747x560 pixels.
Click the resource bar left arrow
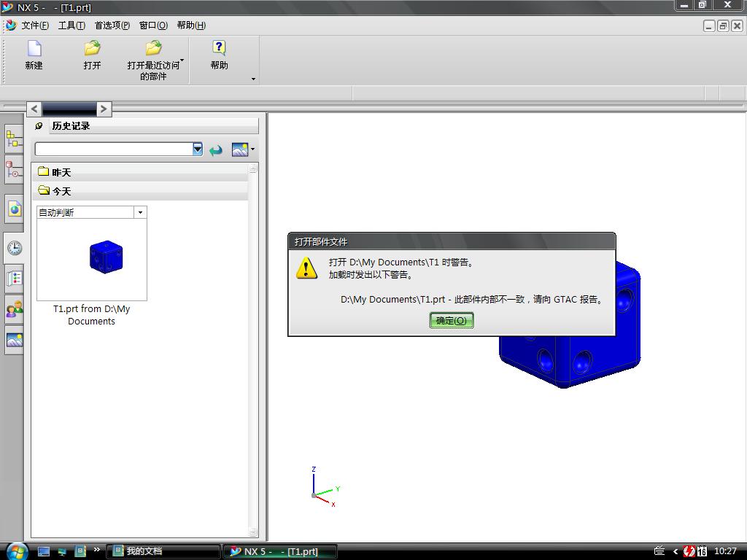[x=34, y=109]
